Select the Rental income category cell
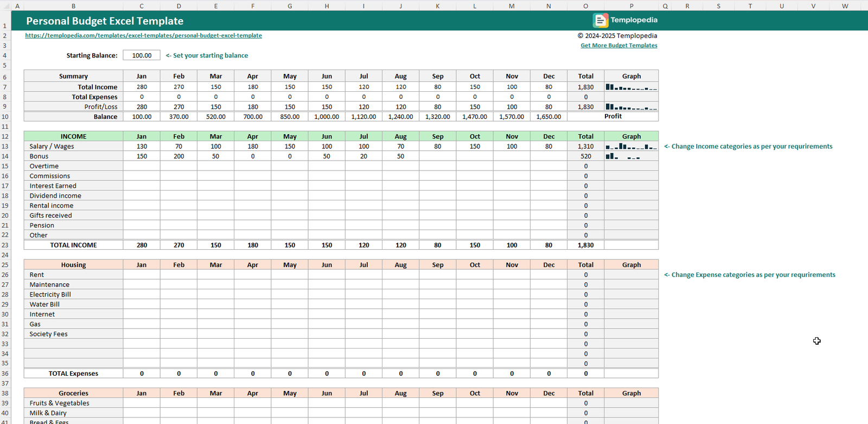The height and width of the screenshot is (424, 868). 73,206
